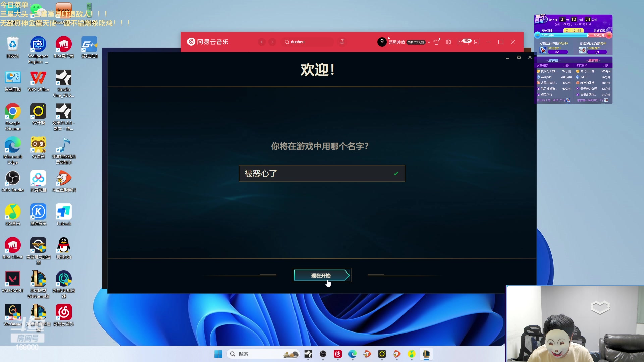Image resolution: width=644 pixels, height=362 pixels.
Task: Open Studio One from the taskbar
Action: (x=308, y=354)
